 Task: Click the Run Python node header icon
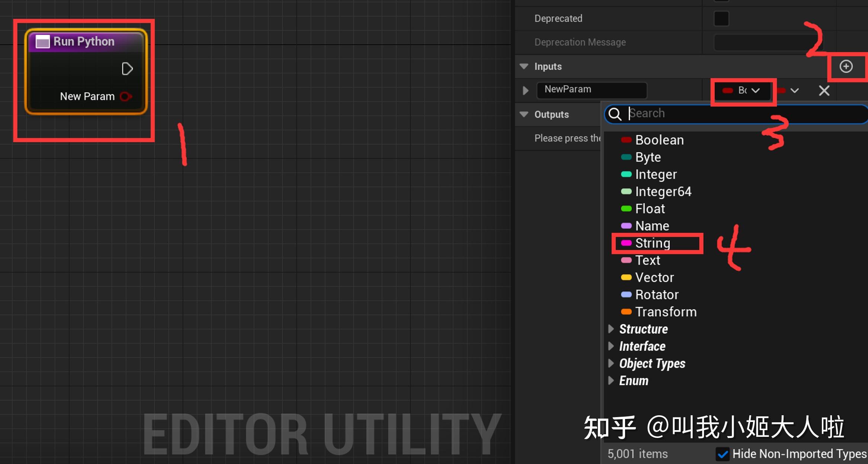(42, 41)
